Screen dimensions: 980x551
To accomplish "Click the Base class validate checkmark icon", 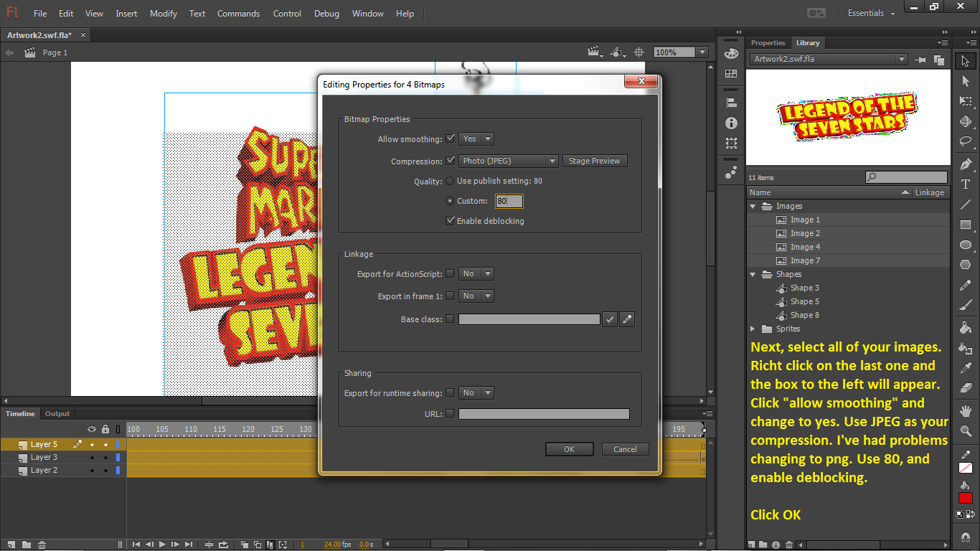I will [x=609, y=319].
